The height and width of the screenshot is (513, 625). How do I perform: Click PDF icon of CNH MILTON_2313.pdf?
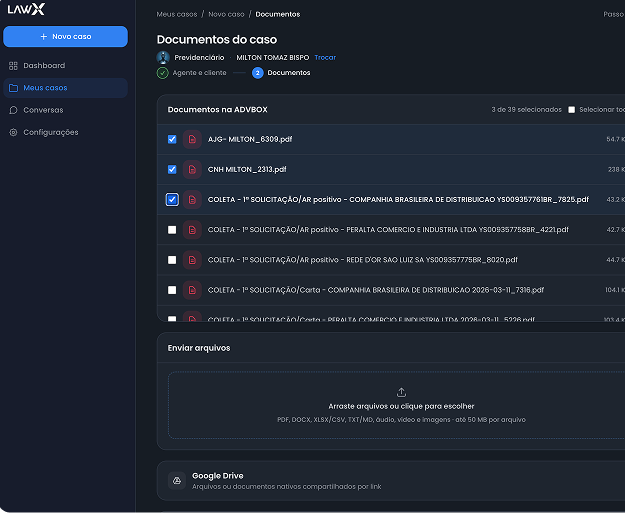click(192, 169)
